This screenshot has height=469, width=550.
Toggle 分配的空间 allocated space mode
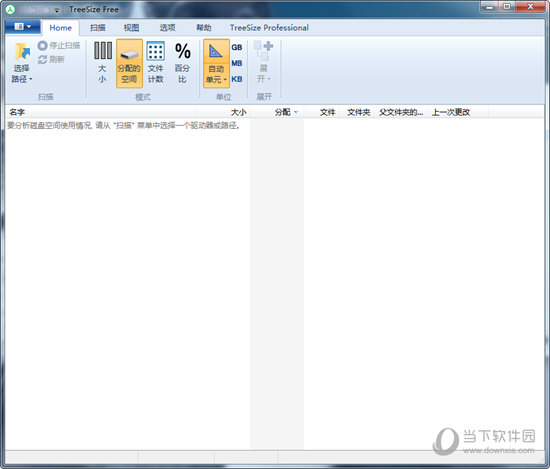[x=129, y=63]
